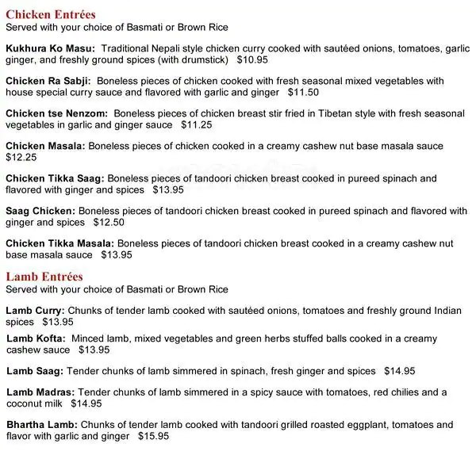Image resolution: width=476 pixels, height=451 pixels.
Task: Select the Kukhura Ko Masu dish name
Action: (x=50, y=49)
